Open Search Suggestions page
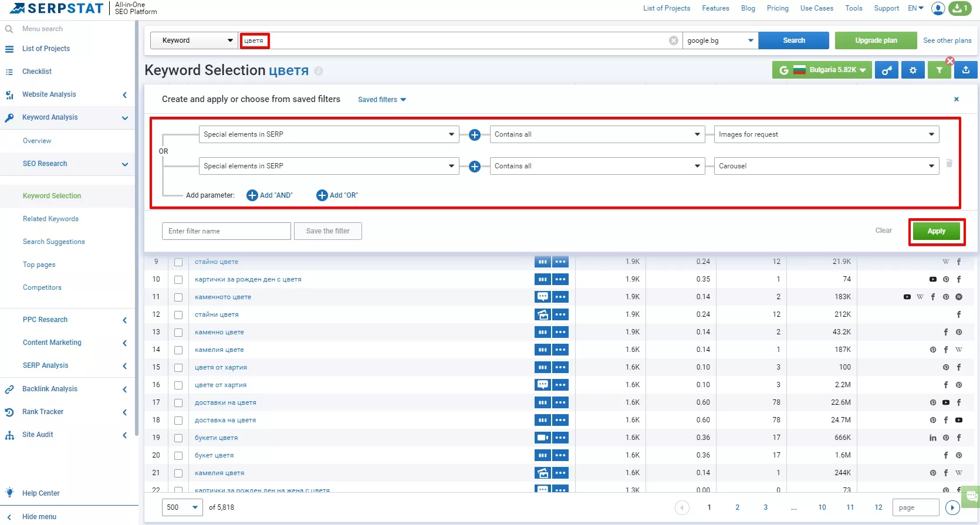The image size is (980, 525). (x=54, y=242)
